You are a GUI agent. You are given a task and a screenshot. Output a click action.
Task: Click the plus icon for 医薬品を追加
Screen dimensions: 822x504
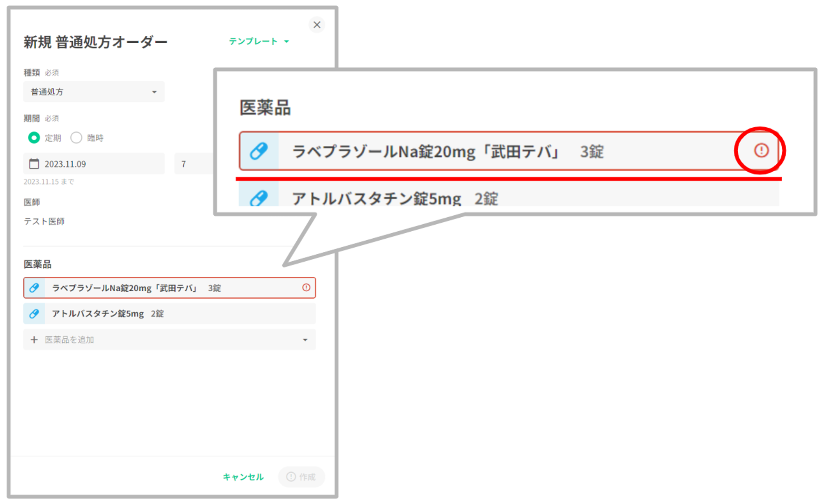click(34, 340)
